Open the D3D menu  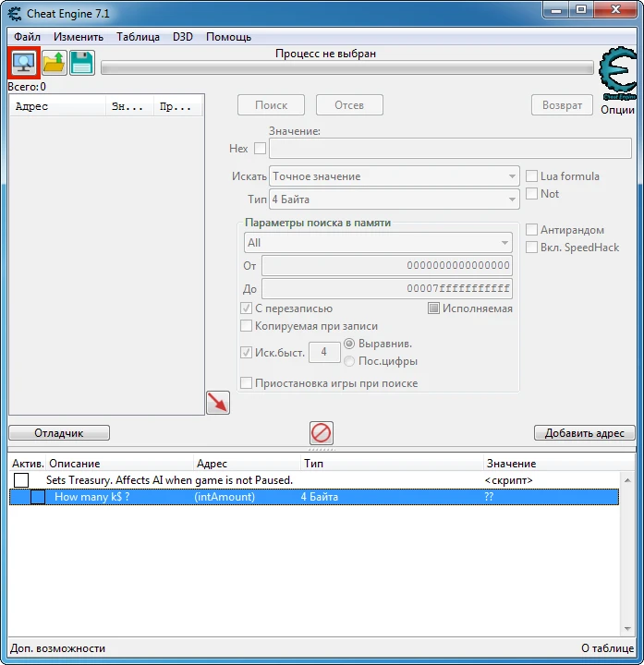(183, 37)
